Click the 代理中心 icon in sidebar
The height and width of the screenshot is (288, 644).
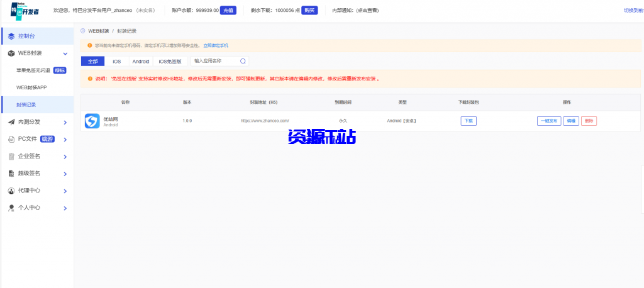point(11,191)
